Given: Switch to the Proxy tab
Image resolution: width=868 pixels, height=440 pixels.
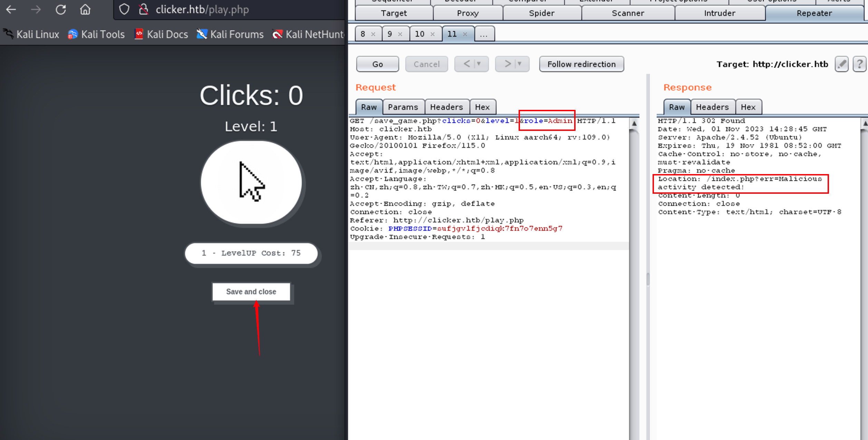Looking at the screenshot, I should pyautogui.click(x=467, y=13).
